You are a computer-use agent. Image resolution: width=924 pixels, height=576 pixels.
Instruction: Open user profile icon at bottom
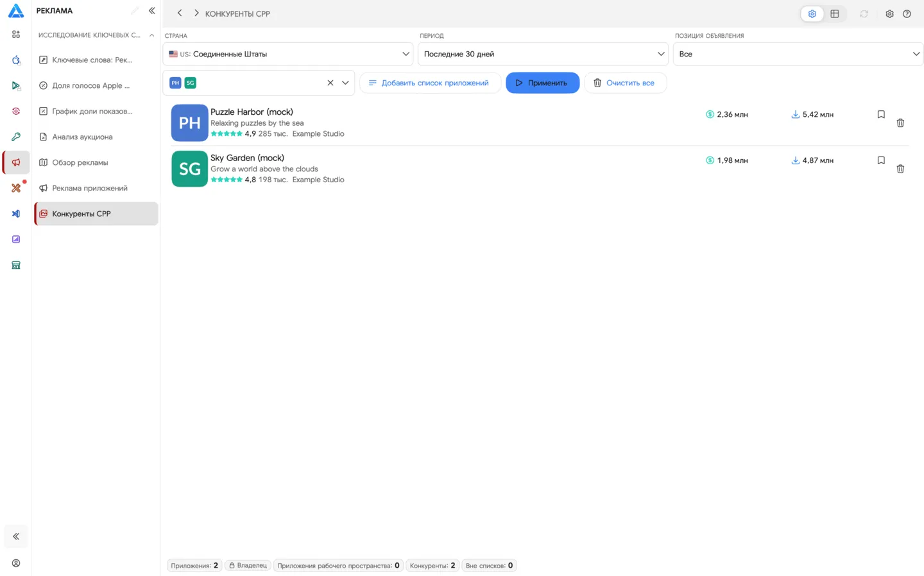[16, 563]
